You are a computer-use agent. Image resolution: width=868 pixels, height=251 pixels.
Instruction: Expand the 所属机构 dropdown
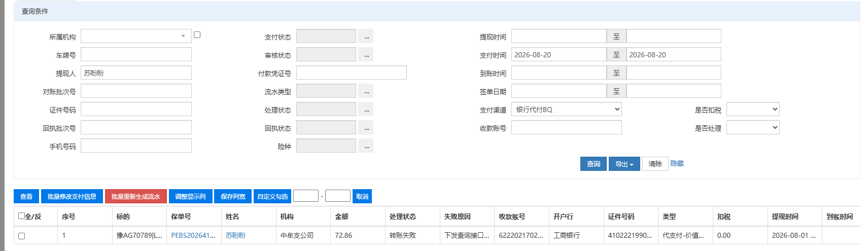click(136, 36)
